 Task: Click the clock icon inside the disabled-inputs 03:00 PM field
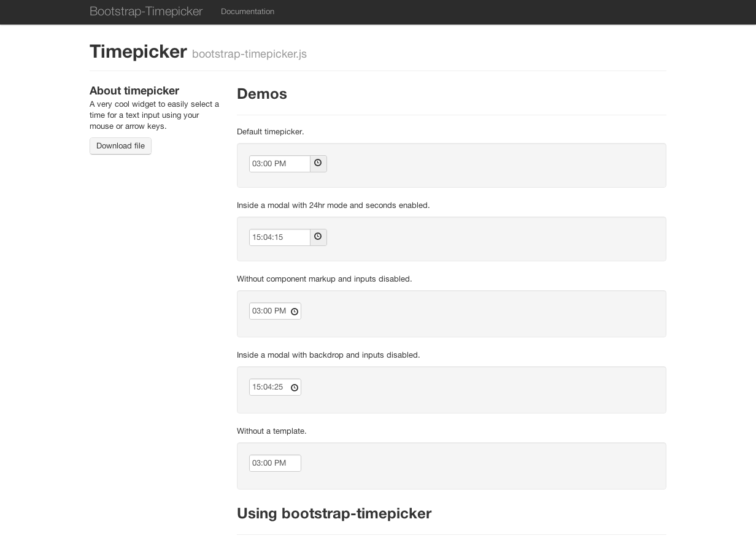coord(295,312)
